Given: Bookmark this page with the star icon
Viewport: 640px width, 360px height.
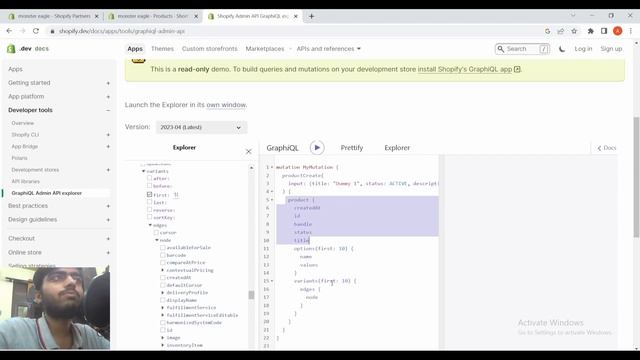Looking at the screenshot, I should click(x=574, y=31).
